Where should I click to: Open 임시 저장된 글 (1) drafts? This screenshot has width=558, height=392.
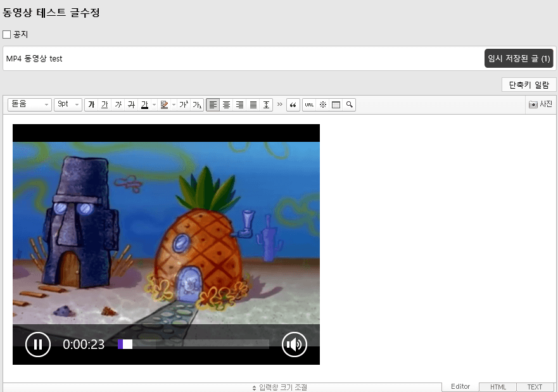pos(519,58)
